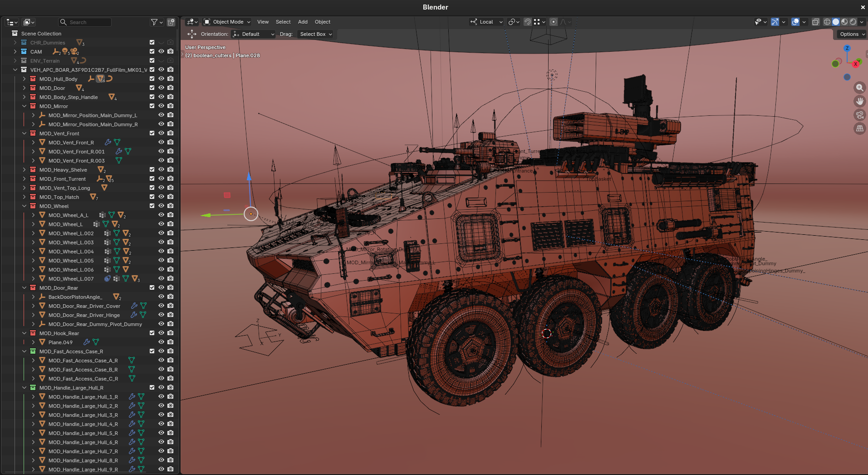Screen dimensions: 868x475
Task: Click the Options button in the viewport
Action: (x=852, y=34)
